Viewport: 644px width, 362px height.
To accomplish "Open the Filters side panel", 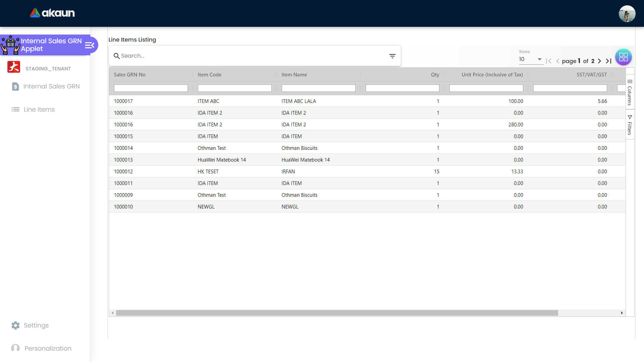I will tap(630, 125).
